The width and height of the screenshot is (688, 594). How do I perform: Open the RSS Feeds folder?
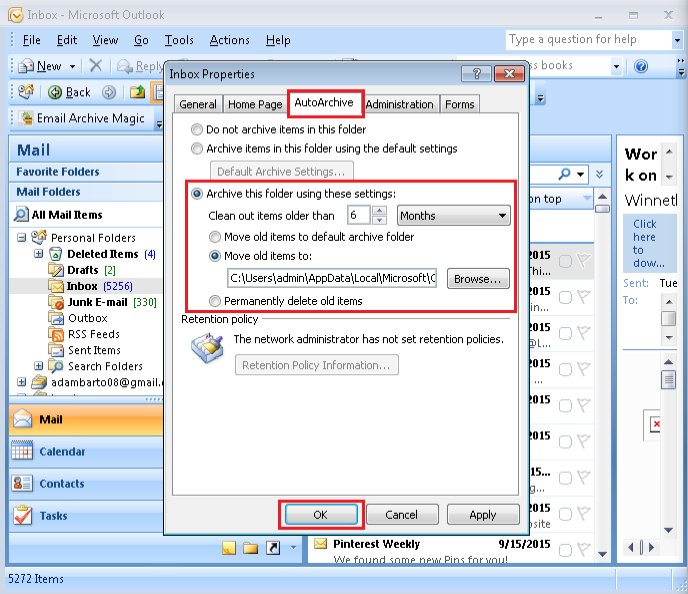[x=84, y=334]
